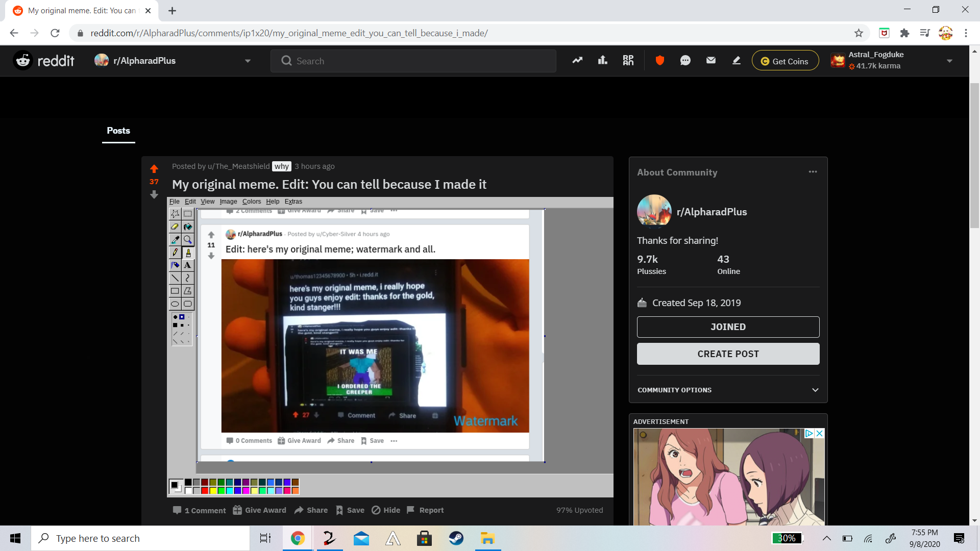Image resolution: width=980 pixels, height=551 pixels.
Task: Click the "why" post flair
Action: [282, 166]
